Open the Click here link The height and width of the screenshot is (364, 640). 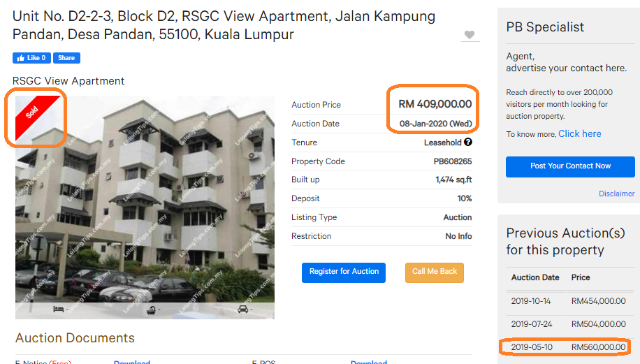(x=580, y=134)
